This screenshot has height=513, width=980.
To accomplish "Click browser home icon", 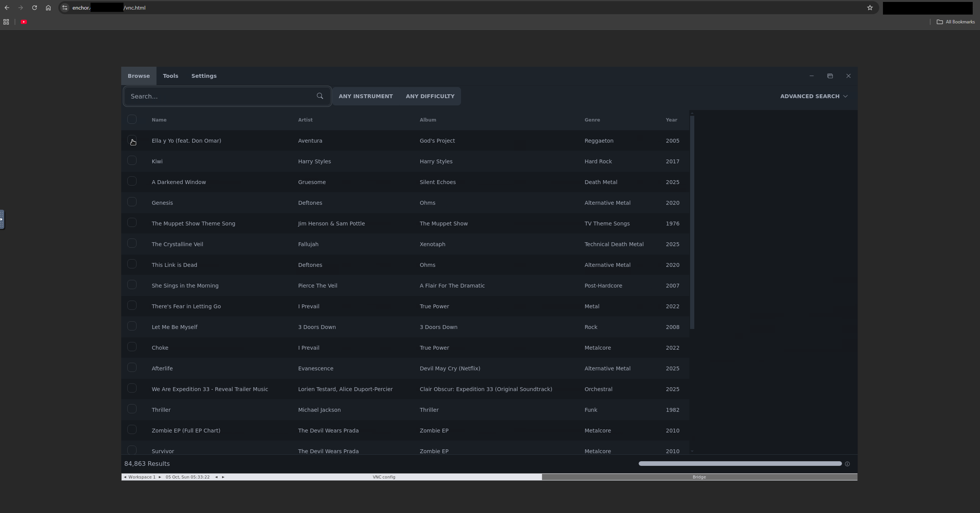I will coord(48,8).
